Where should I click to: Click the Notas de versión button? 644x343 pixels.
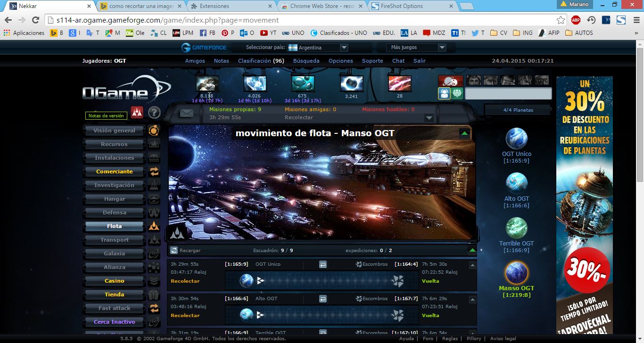[x=106, y=115]
